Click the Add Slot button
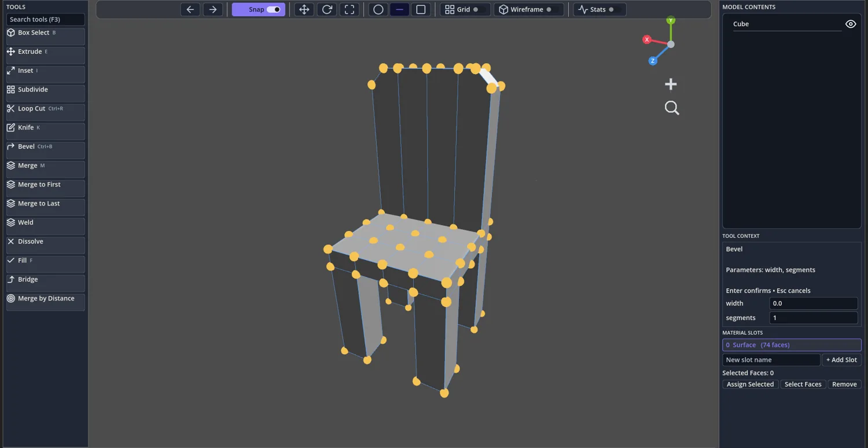The height and width of the screenshot is (448, 868). [x=841, y=359]
